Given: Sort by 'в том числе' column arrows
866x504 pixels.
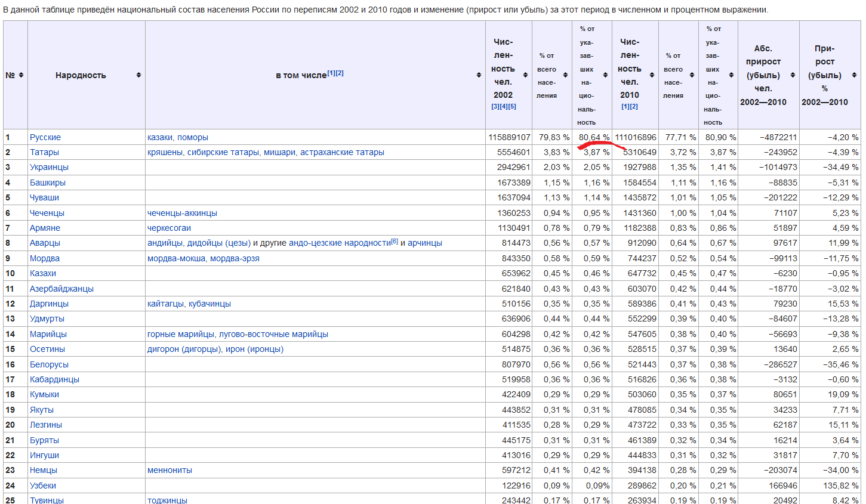Looking at the screenshot, I should coord(479,75).
